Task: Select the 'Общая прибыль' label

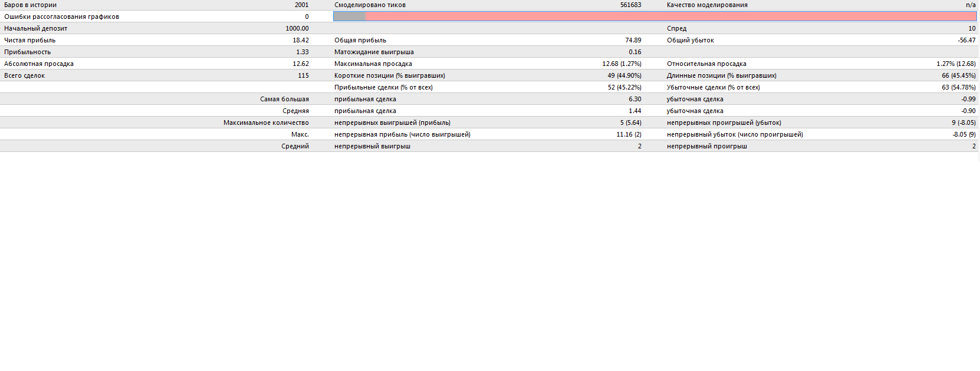Action: coord(360,40)
